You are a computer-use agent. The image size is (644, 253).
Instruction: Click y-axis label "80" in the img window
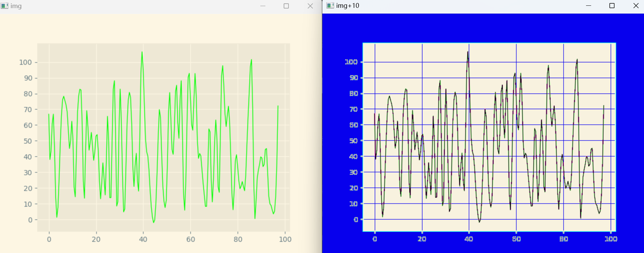pyautogui.click(x=28, y=94)
